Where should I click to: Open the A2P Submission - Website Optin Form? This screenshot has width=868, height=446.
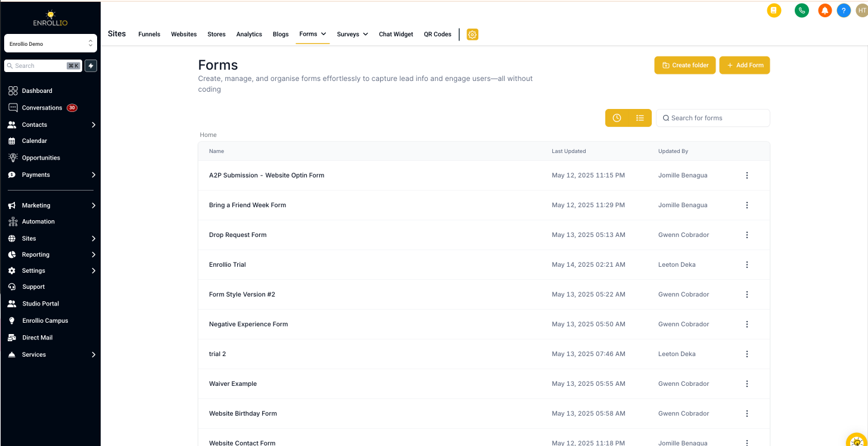(x=266, y=175)
